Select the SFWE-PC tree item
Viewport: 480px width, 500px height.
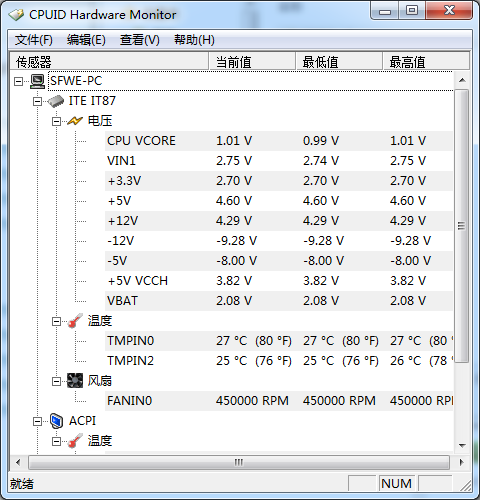76,81
